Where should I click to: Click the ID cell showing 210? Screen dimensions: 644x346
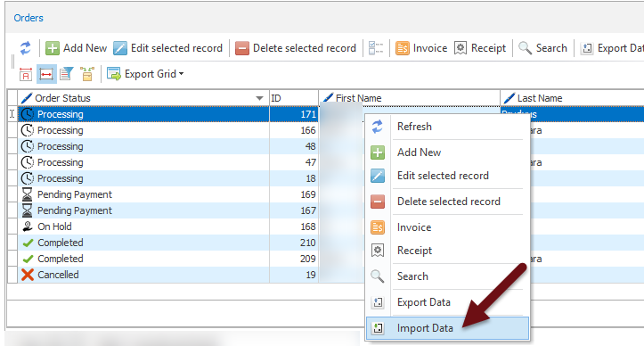click(x=294, y=243)
